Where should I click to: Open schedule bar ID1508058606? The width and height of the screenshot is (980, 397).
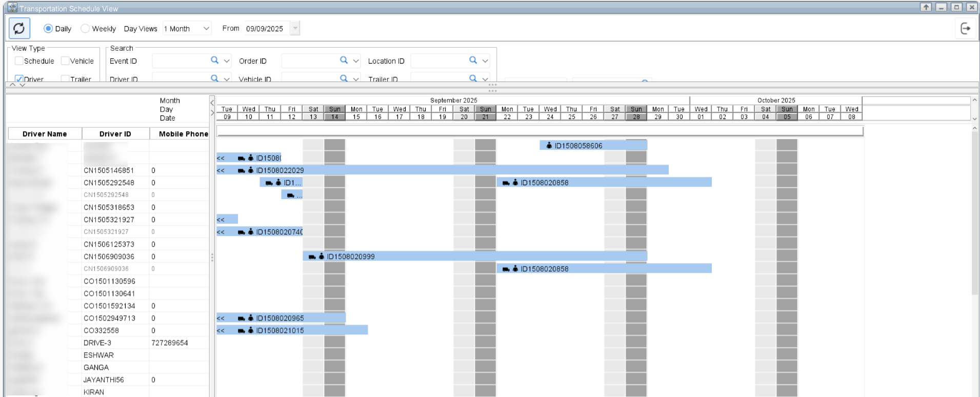(x=593, y=146)
